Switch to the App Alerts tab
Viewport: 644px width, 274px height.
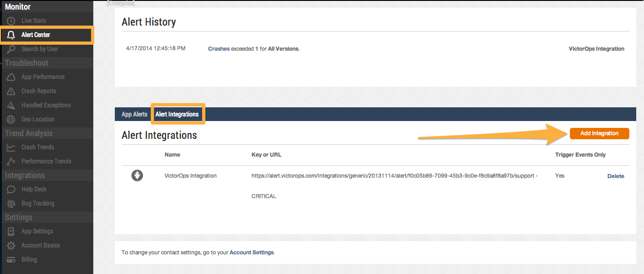tap(134, 114)
